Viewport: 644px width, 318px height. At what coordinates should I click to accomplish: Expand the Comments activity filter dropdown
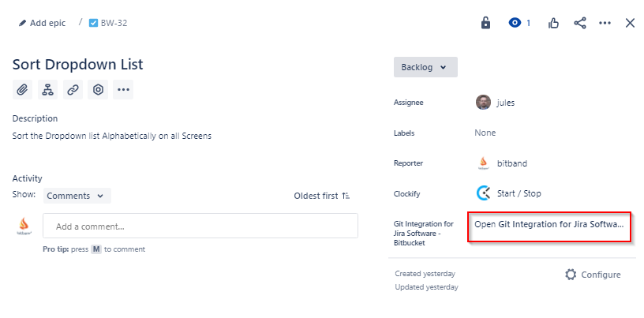[76, 196]
